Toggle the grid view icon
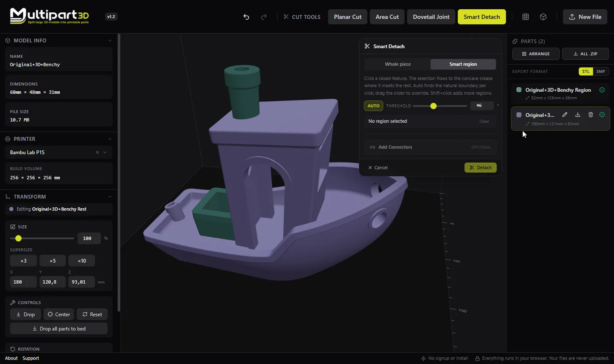 [525, 17]
